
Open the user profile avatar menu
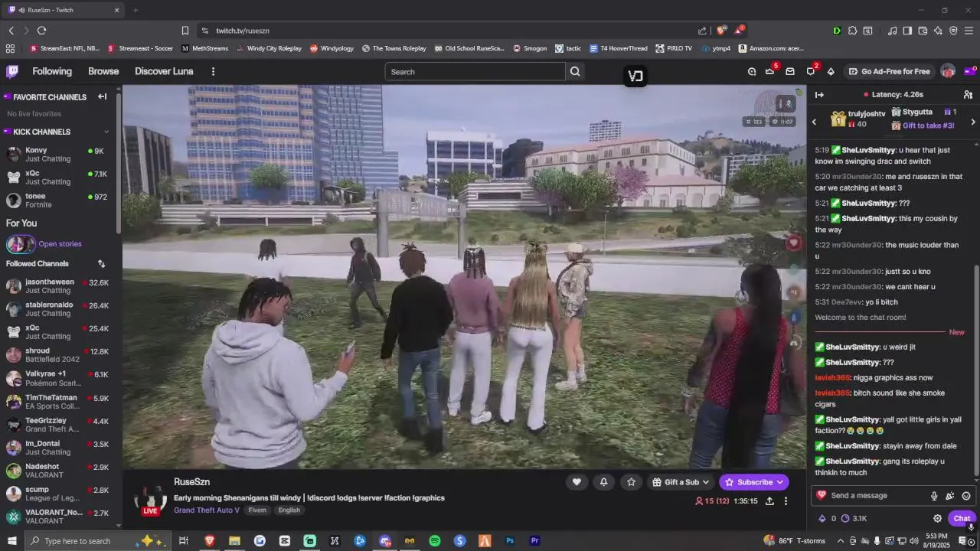948,71
